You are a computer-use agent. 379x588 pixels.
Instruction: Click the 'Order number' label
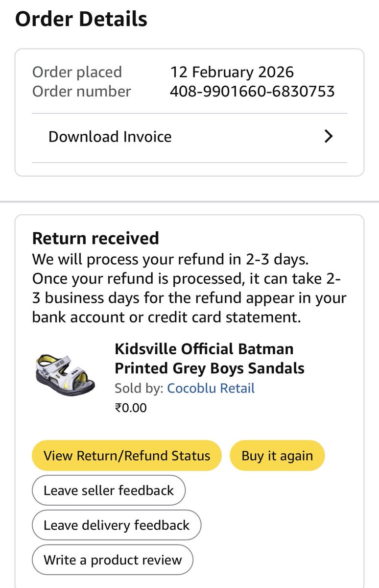click(x=81, y=91)
